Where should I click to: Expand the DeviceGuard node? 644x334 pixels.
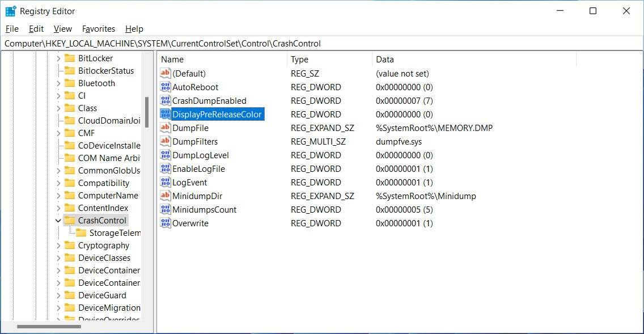point(58,295)
